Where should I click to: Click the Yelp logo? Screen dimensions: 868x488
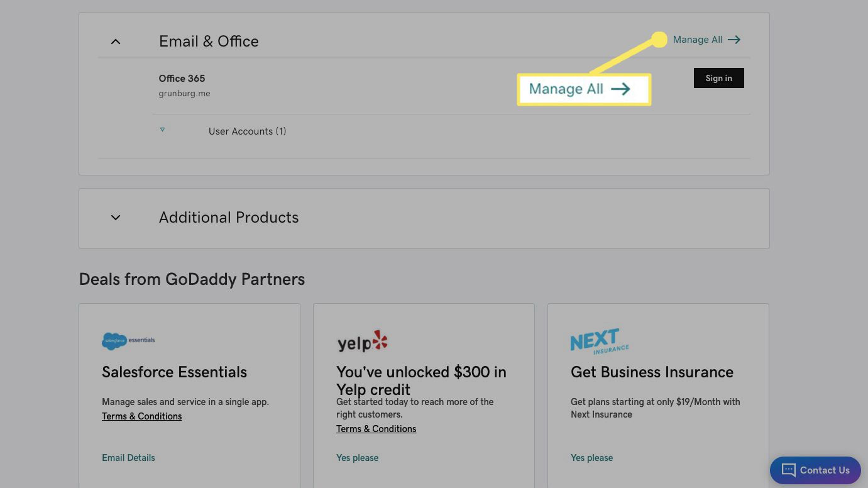tap(362, 341)
